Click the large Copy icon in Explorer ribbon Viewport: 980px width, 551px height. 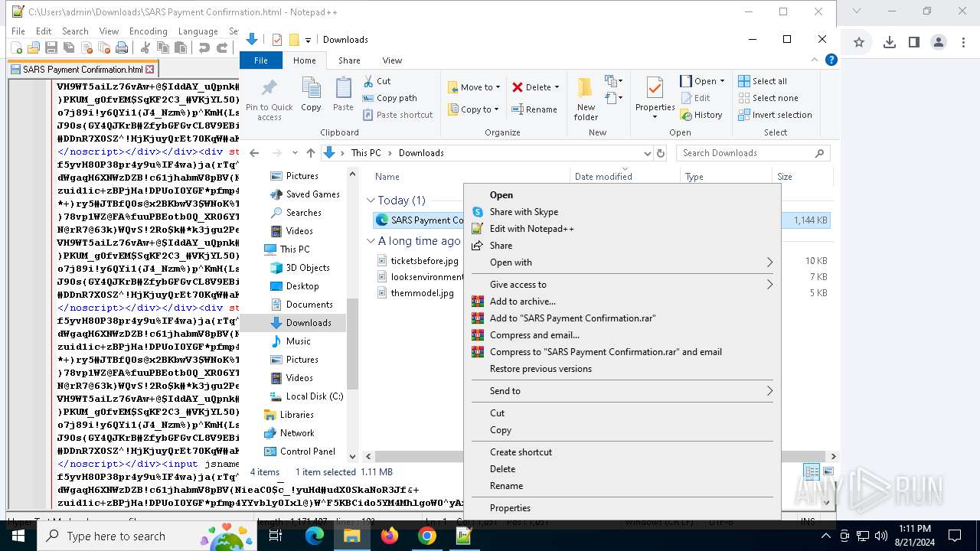click(x=311, y=95)
